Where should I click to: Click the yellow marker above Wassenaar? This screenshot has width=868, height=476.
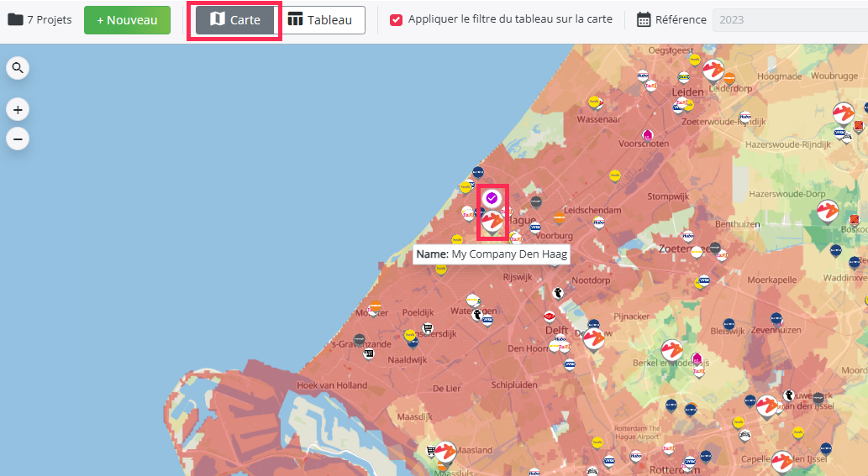[594, 102]
